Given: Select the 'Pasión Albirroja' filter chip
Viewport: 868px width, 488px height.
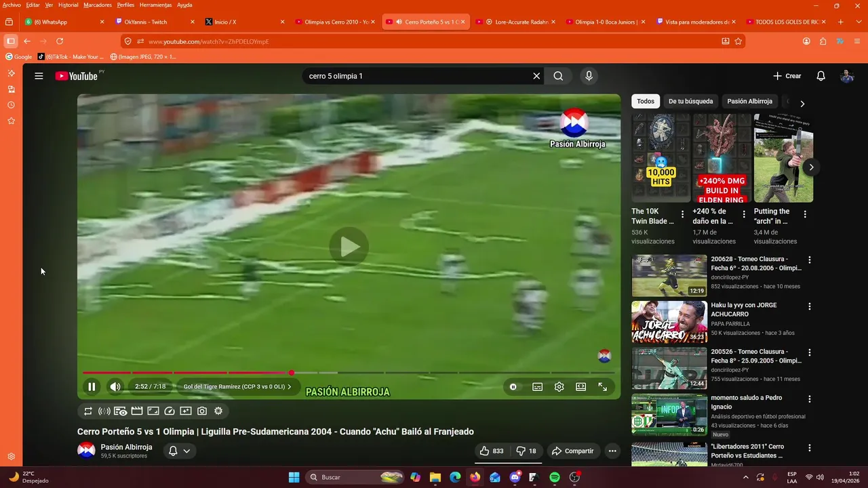Looking at the screenshot, I should (749, 101).
